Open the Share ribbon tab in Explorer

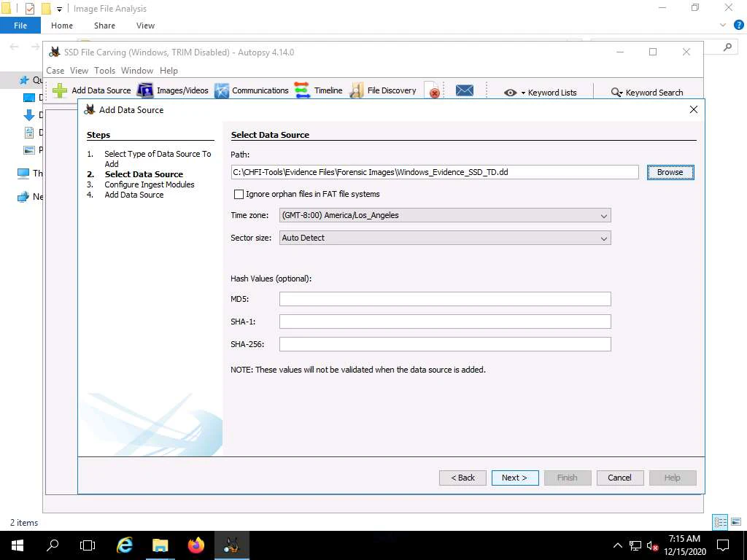[x=104, y=26]
